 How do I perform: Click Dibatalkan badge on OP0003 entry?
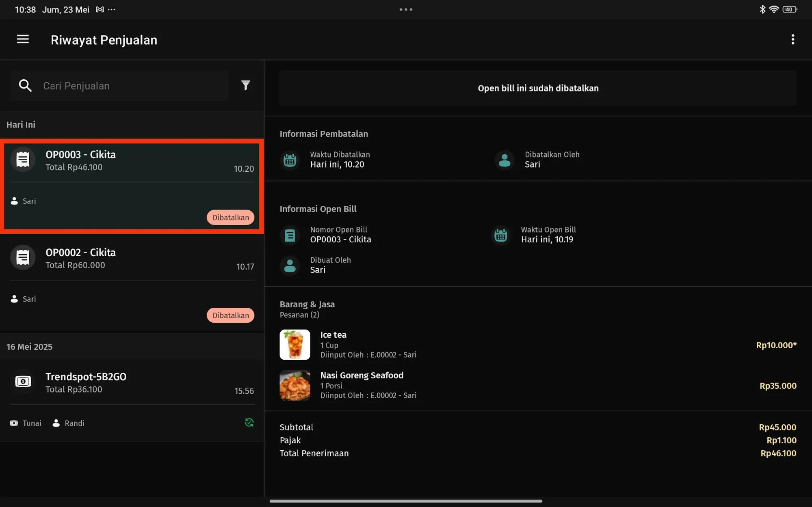(x=230, y=218)
